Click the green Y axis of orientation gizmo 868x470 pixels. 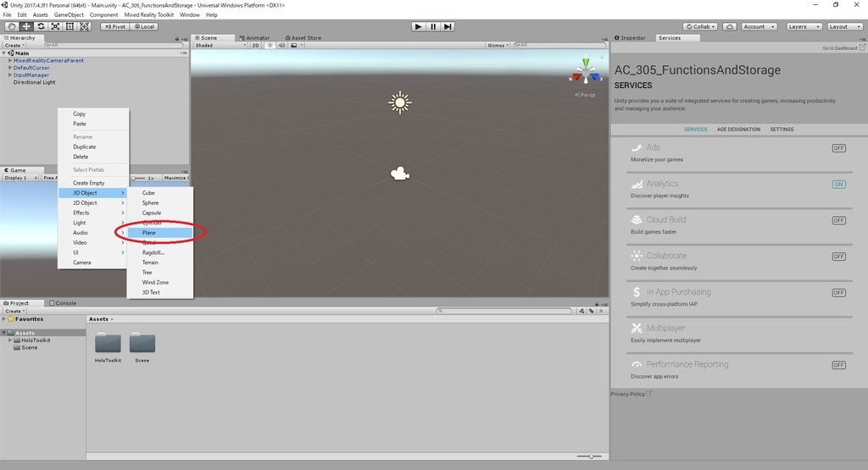(x=586, y=63)
